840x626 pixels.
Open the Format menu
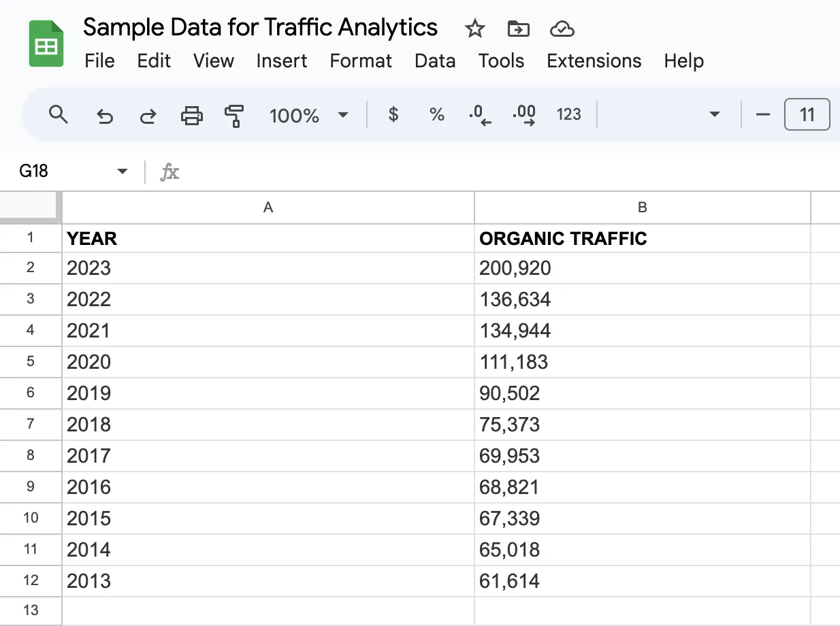(x=361, y=61)
